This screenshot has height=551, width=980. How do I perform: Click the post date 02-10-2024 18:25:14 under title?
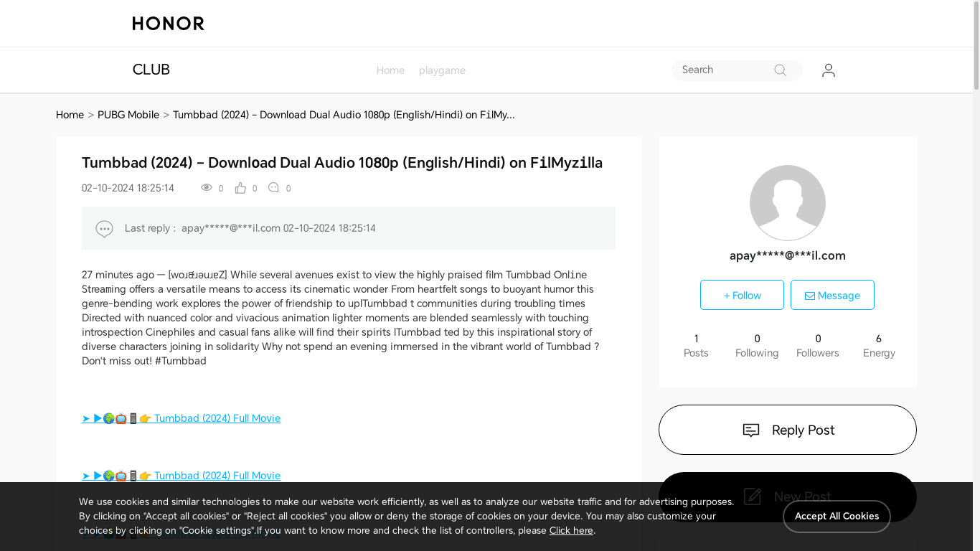pyautogui.click(x=128, y=188)
